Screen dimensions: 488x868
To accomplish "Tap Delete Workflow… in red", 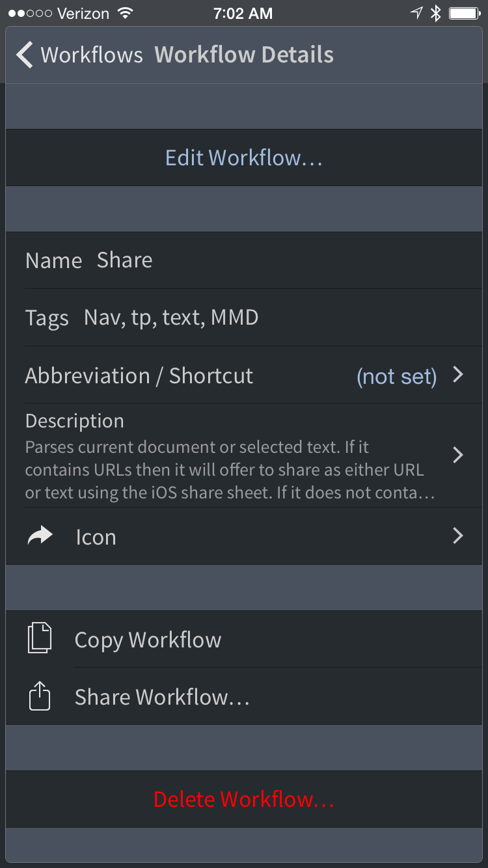I will point(244,799).
